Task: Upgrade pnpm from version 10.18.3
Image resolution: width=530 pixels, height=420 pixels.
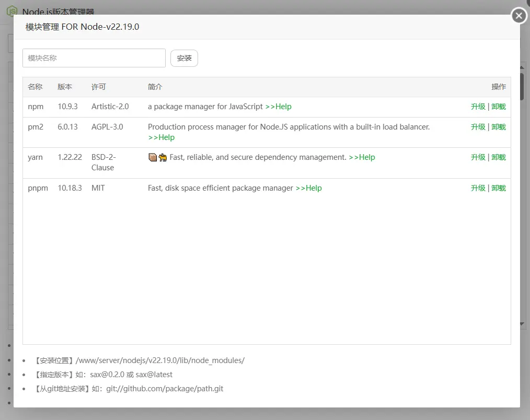Action: click(477, 188)
